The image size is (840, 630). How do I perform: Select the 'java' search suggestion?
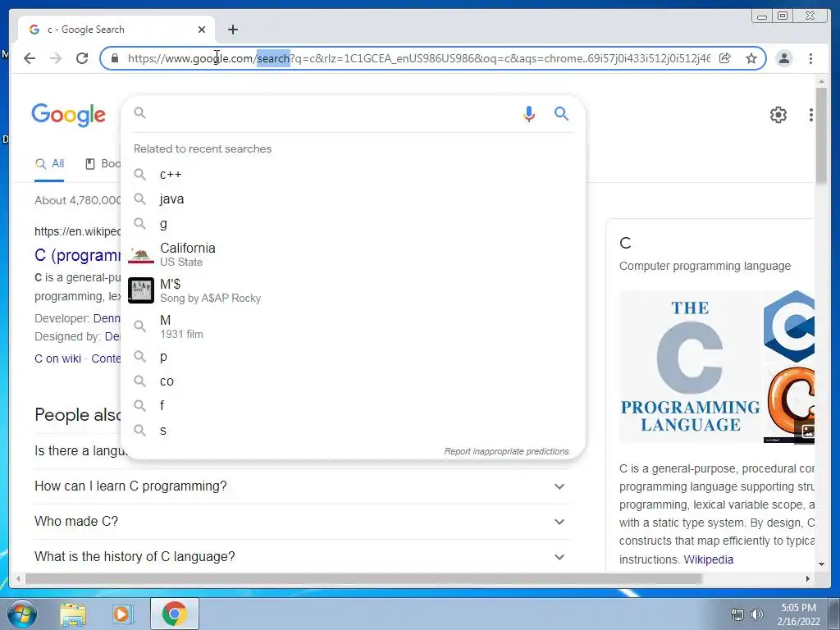pyautogui.click(x=353, y=199)
